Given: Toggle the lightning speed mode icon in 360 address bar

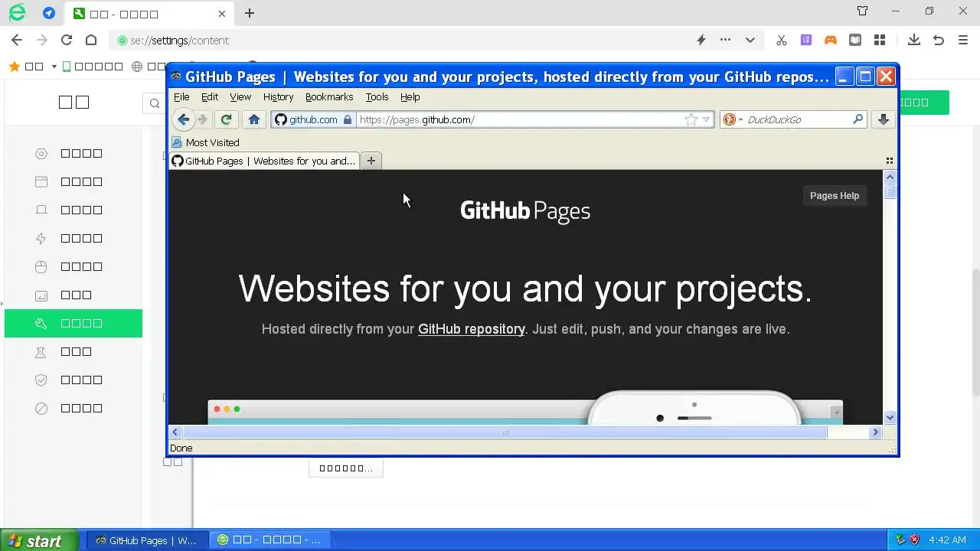Looking at the screenshot, I should [701, 40].
